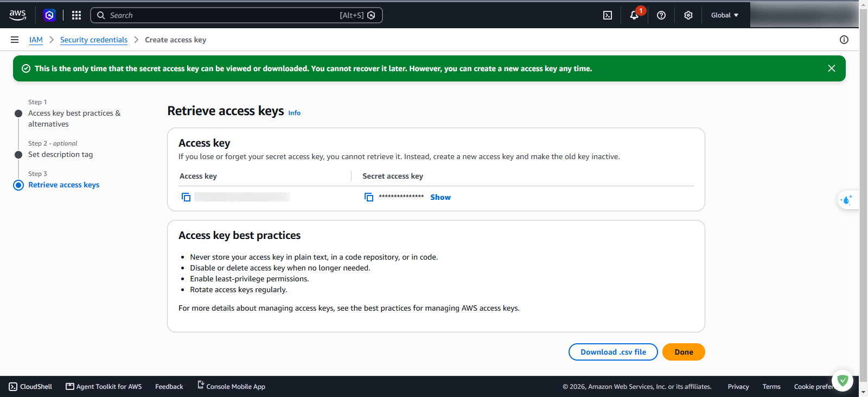Viewport: 868px width, 397px height.
Task: Click the 'Access key' column header
Action: click(x=198, y=176)
